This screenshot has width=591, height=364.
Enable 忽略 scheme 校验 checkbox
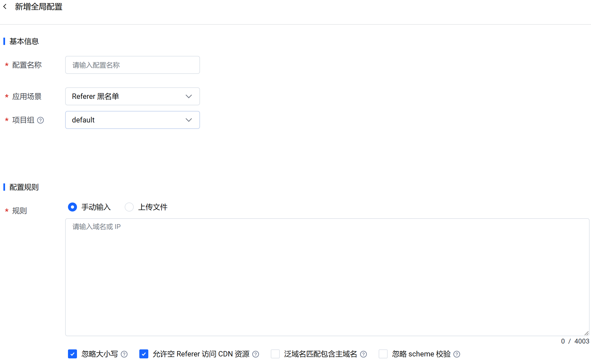point(383,354)
